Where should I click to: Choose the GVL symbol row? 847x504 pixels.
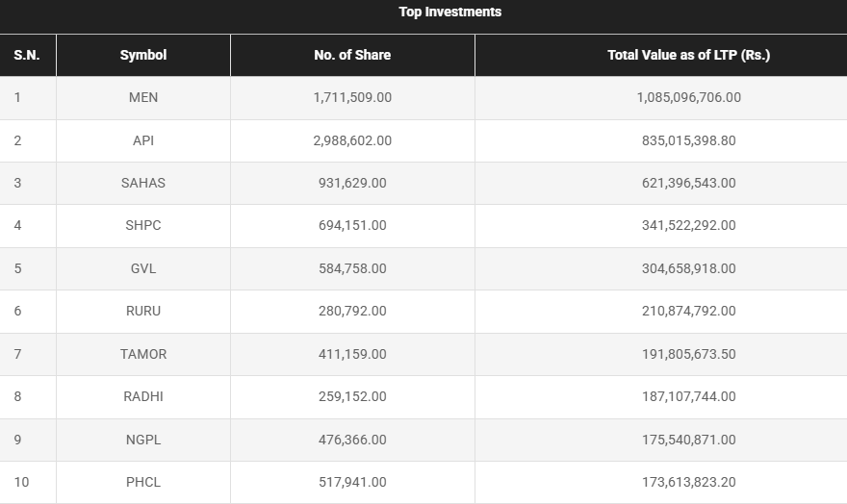click(143, 268)
